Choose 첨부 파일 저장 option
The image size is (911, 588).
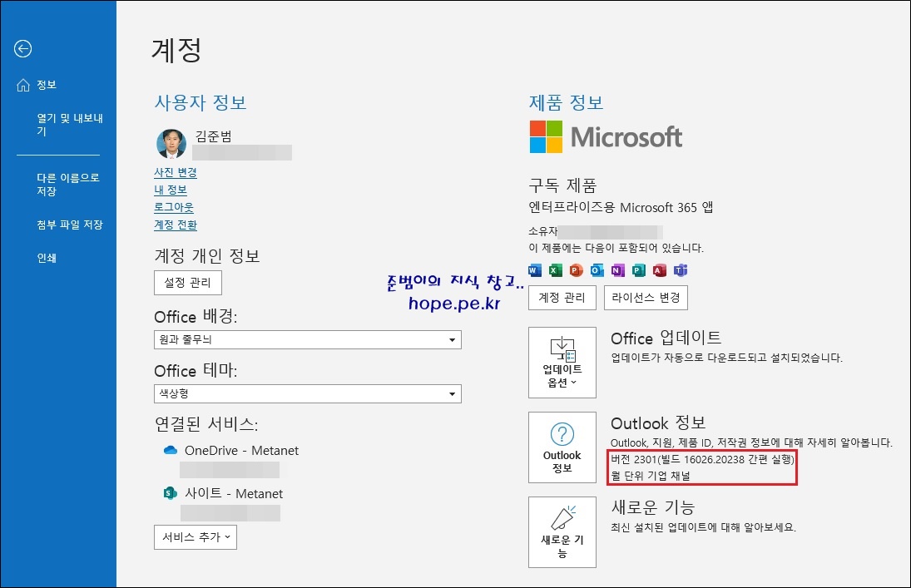[70, 225]
